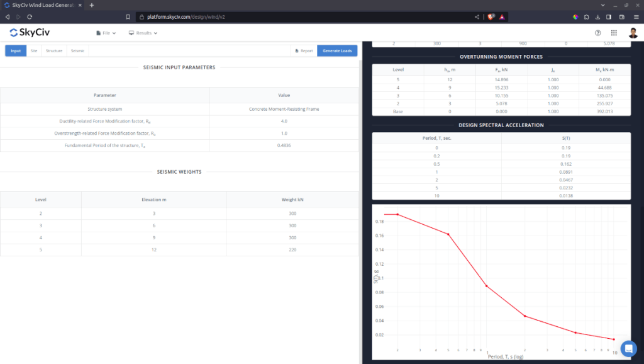This screenshot has height=364, width=644.
Task: Click inside the browser address bar
Action: (252, 17)
